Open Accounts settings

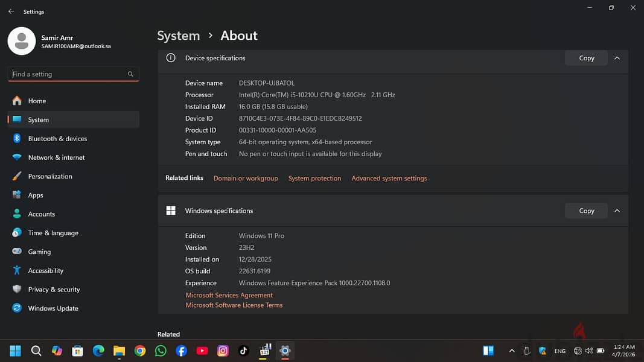point(73,214)
